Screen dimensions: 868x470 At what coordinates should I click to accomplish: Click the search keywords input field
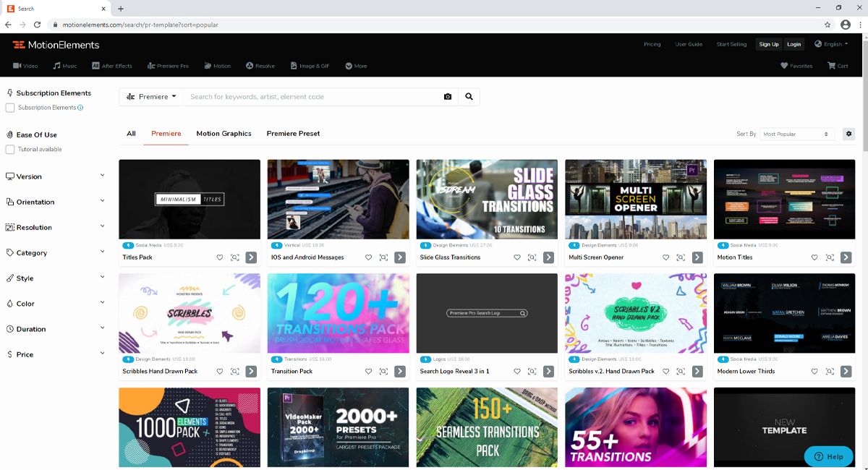[311, 97]
